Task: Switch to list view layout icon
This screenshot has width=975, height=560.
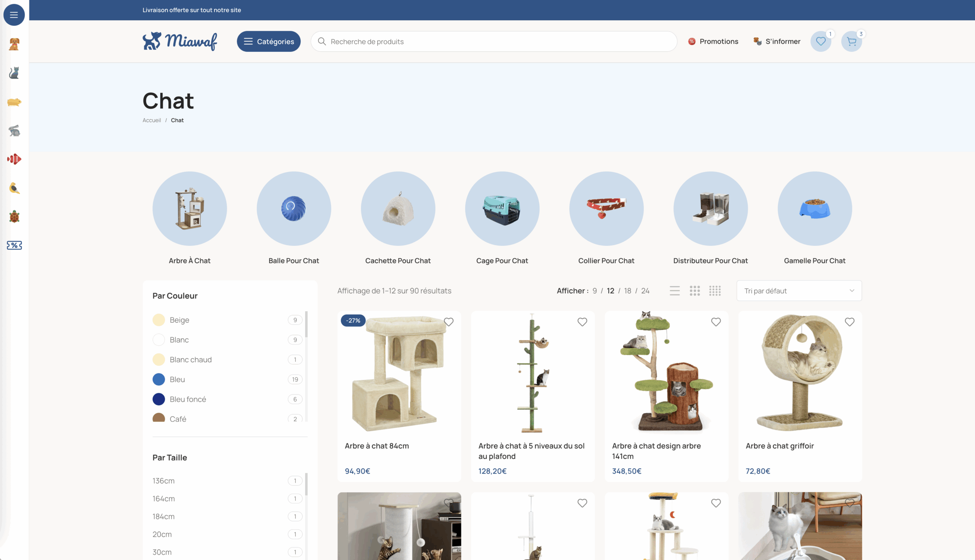Action: click(x=675, y=291)
